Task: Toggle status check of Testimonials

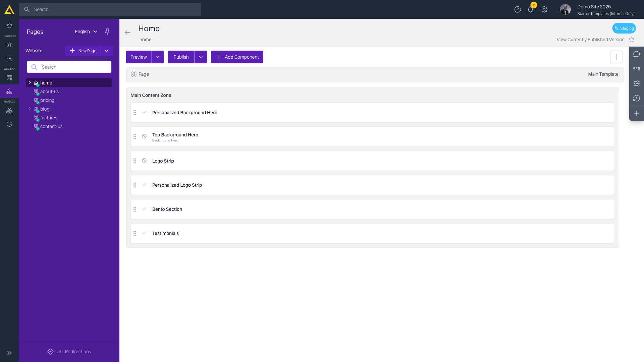Action: 144,233
